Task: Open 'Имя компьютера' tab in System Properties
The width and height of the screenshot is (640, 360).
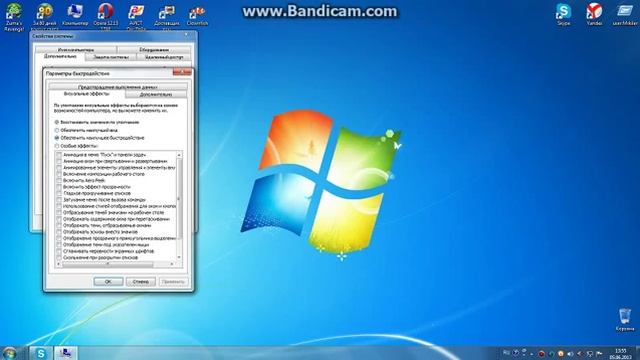Action: 76,50
